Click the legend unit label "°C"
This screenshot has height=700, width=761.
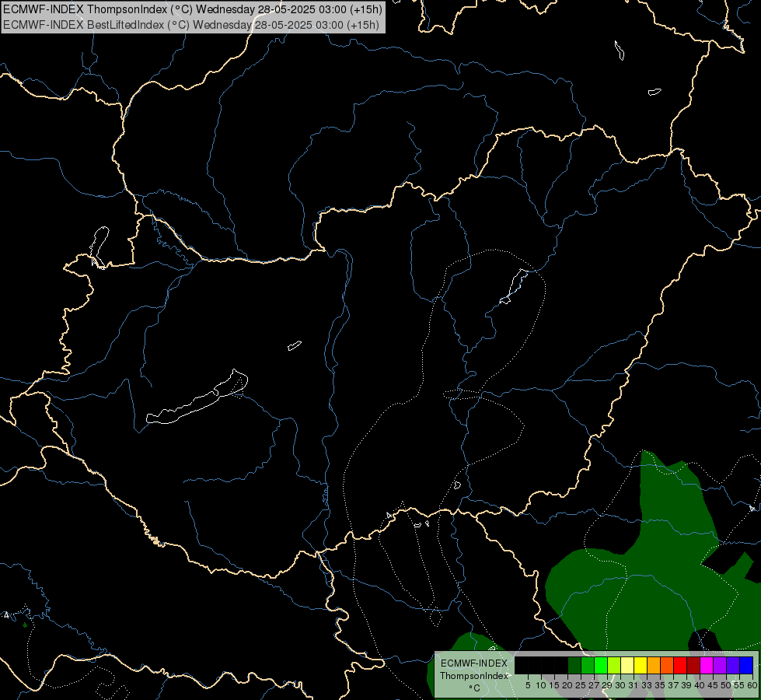click(475, 688)
